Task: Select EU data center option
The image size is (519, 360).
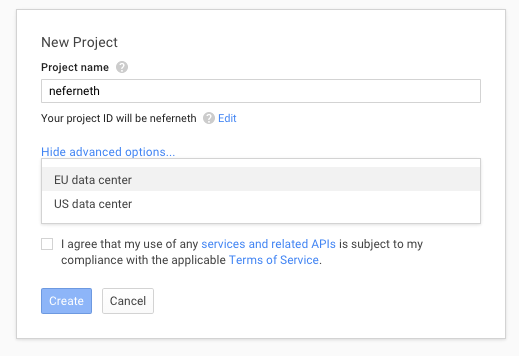Action: (261, 179)
